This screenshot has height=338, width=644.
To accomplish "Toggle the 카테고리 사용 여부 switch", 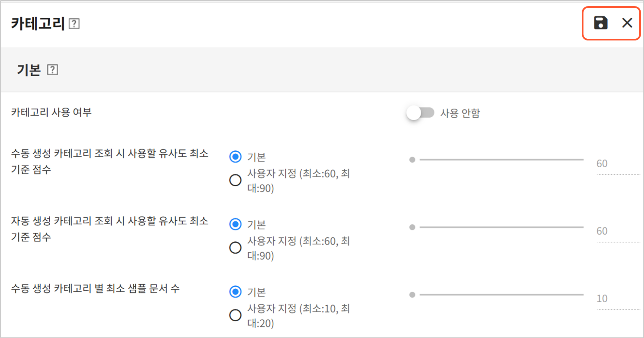I will point(420,113).
